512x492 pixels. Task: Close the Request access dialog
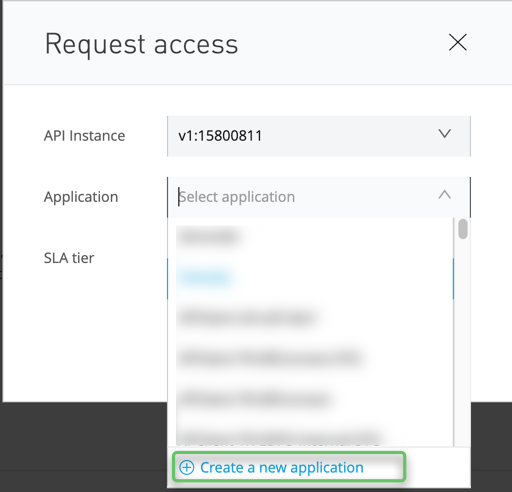(x=458, y=42)
